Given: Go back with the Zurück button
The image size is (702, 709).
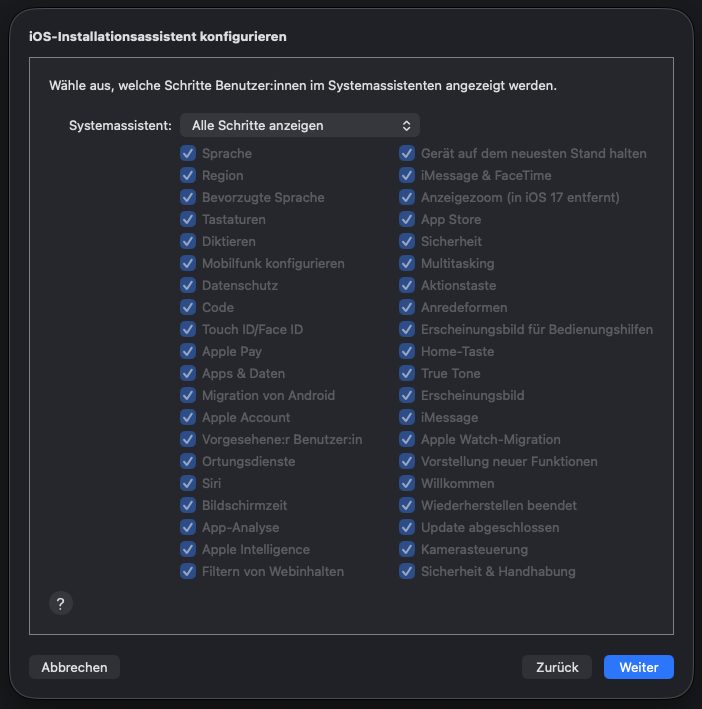Looking at the screenshot, I should click(556, 667).
